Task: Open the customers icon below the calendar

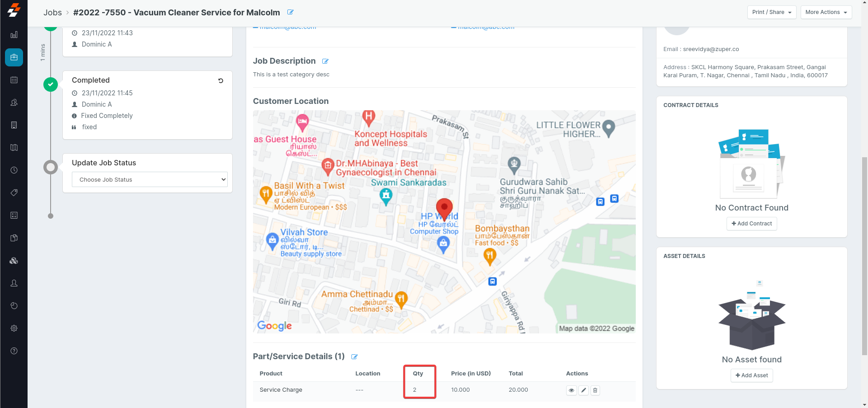Action: pos(14,103)
